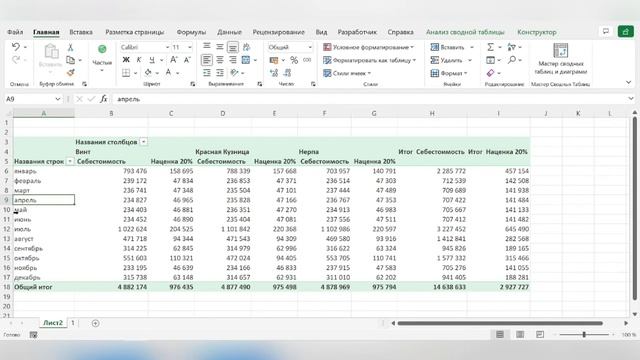The height and width of the screenshot is (360, 640).
Task: Click the Format Painter brush icon
Action: (x=70, y=73)
